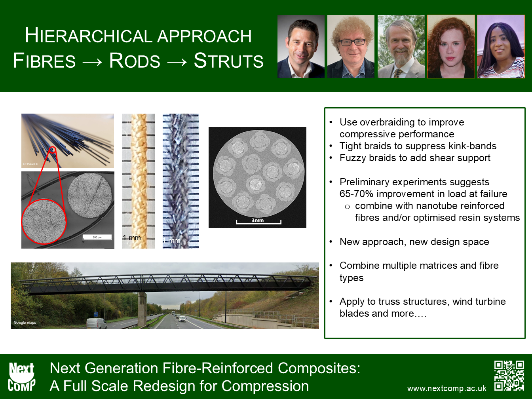Image resolution: width=532 pixels, height=399 pixels.
Task: Click the bullet 'Fuzzy braids to add shear support'
Action: tap(415, 158)
